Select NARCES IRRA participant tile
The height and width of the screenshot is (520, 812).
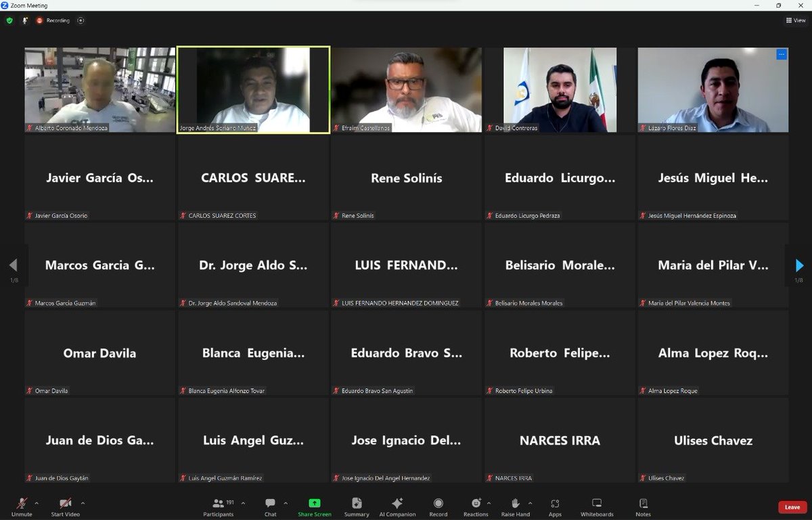[560, 440]
